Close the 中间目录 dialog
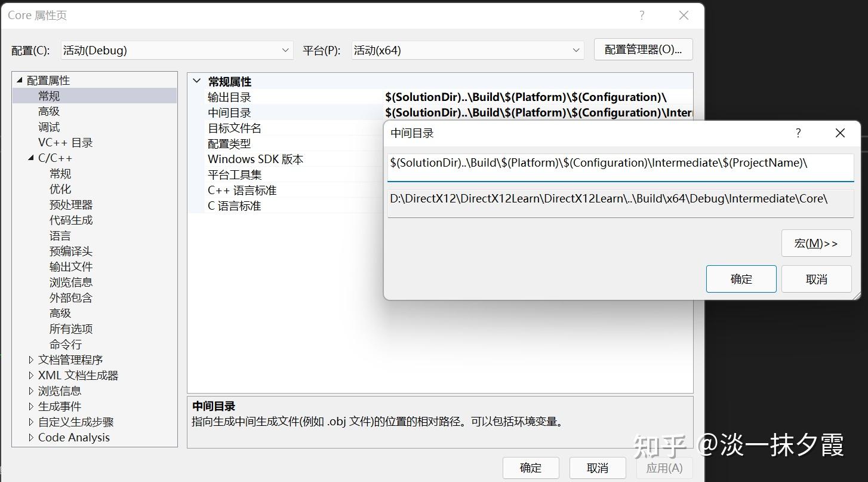Screen dimensions: 868x482 point(840,133)
